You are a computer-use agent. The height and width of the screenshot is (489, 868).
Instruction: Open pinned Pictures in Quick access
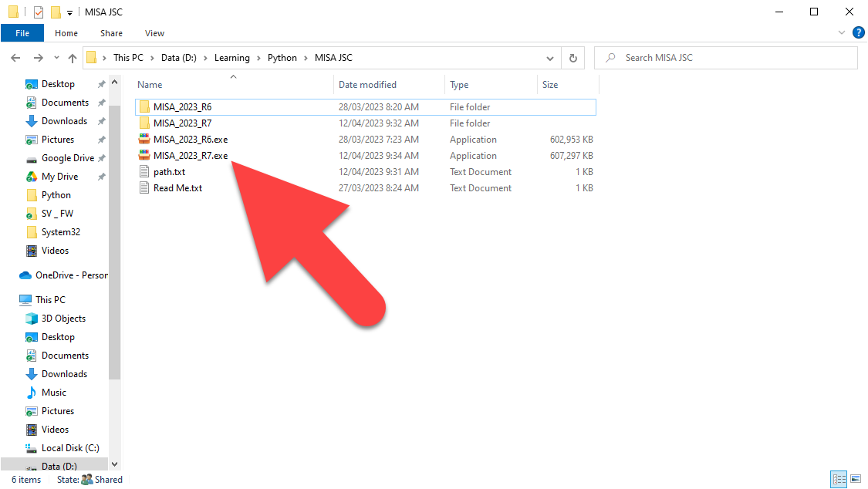[58, 140]
